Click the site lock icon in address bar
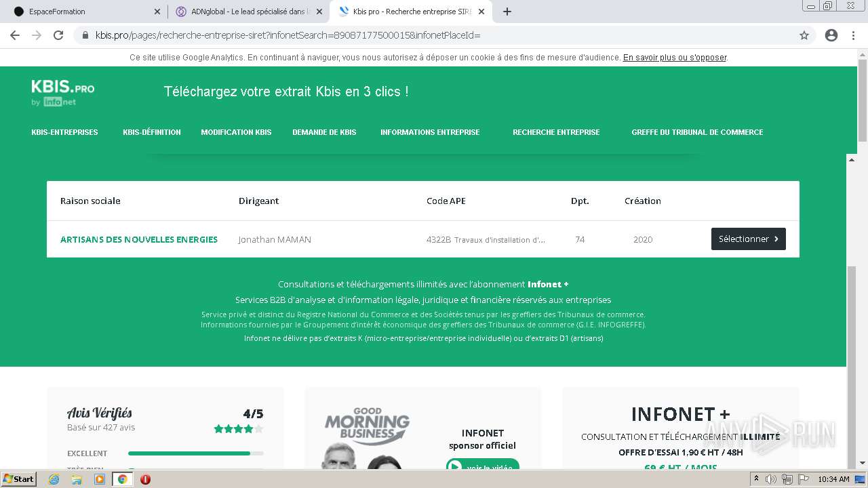The width and height of the screenshot is (868, 488). [85, 35]
